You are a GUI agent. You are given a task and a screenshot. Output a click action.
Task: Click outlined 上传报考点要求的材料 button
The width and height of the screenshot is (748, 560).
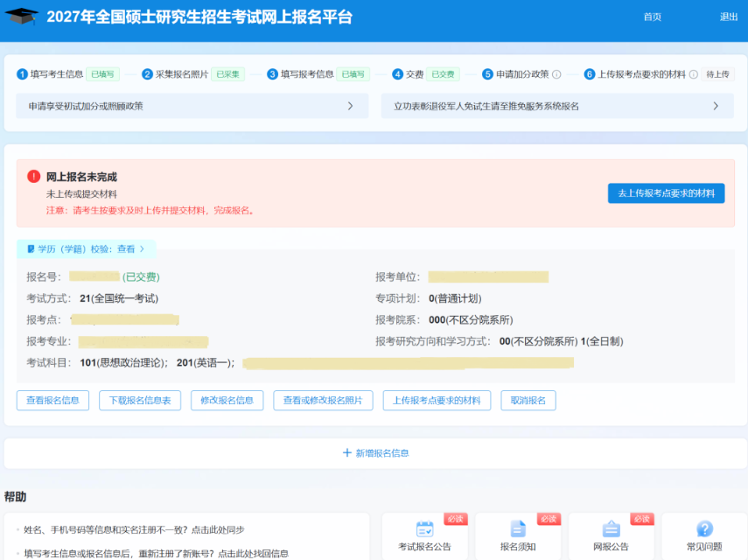click(x=437, y=400)
